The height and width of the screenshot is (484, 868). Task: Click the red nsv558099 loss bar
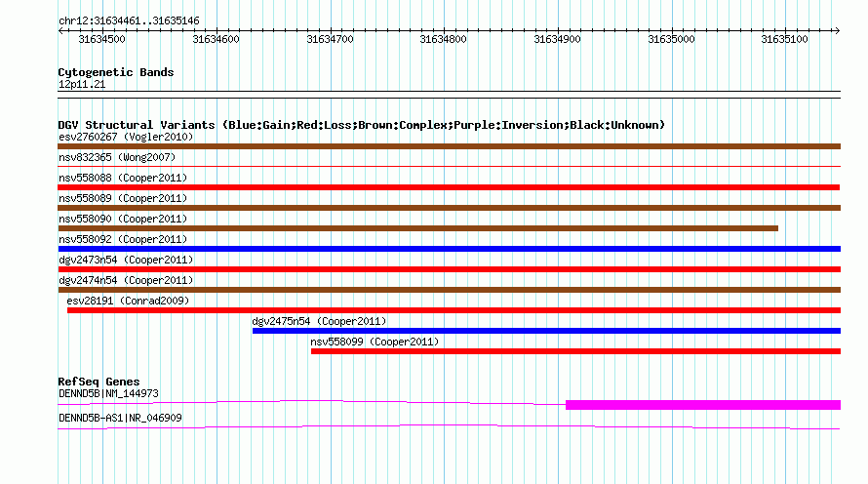(x=575, y=351)
